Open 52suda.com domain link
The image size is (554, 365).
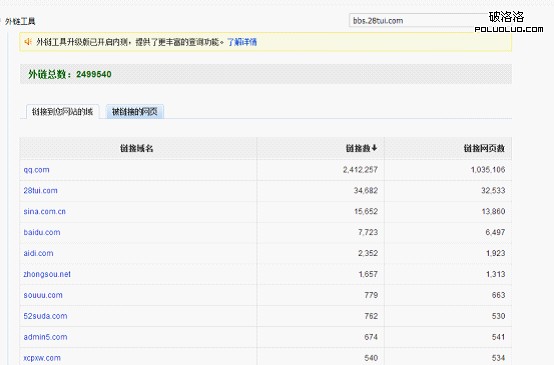click(x=45, y=316)
